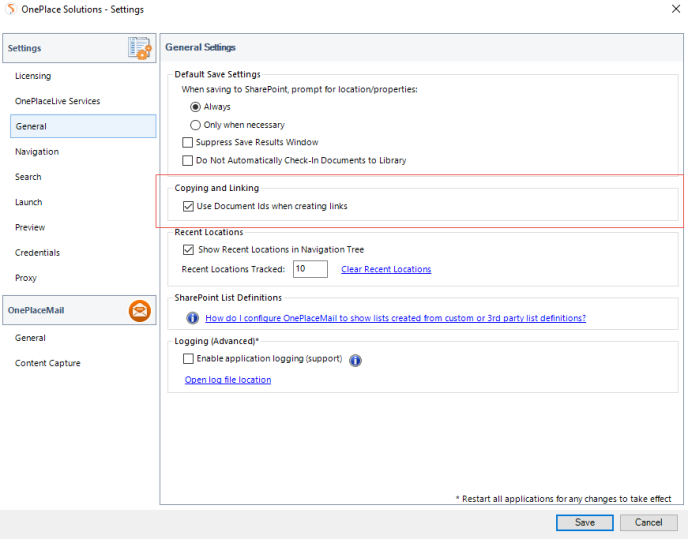Screen dimensions: 688x539
Task: Select Only when necessary option
Action: tap(196, 125)
